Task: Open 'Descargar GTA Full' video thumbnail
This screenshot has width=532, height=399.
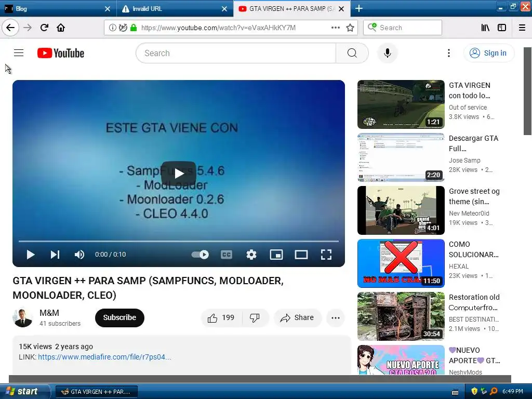Action: pos(401,157)
